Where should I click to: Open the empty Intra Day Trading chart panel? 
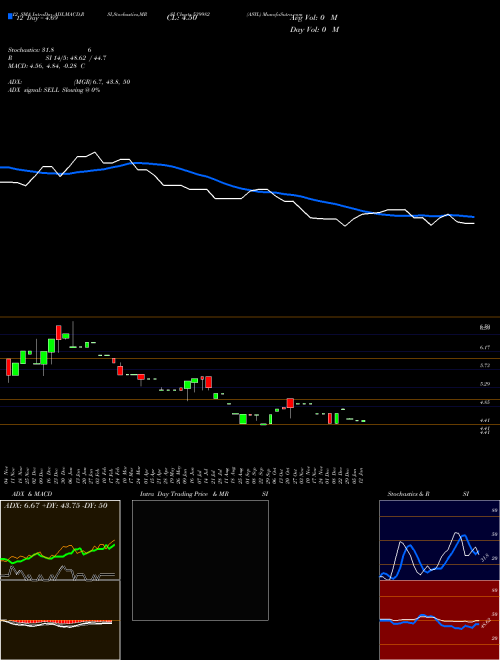point(200,560)
